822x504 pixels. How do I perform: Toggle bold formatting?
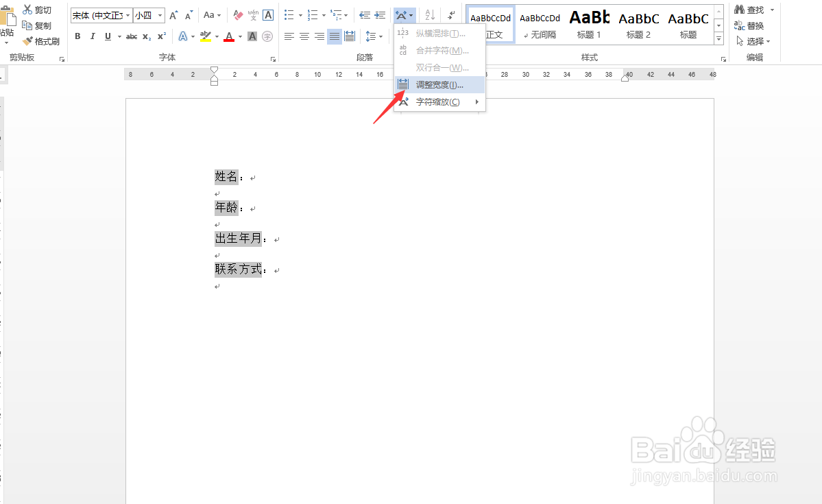[x=77, y=36]
